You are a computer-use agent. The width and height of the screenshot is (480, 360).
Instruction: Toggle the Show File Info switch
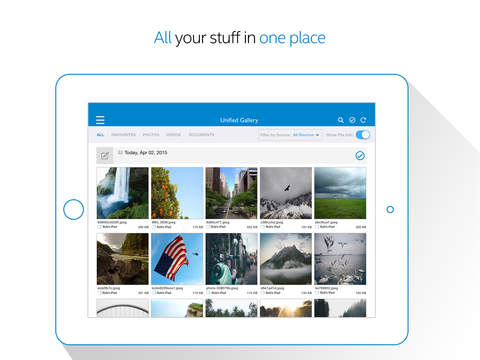pyautogui.click(x=362, y=135)
